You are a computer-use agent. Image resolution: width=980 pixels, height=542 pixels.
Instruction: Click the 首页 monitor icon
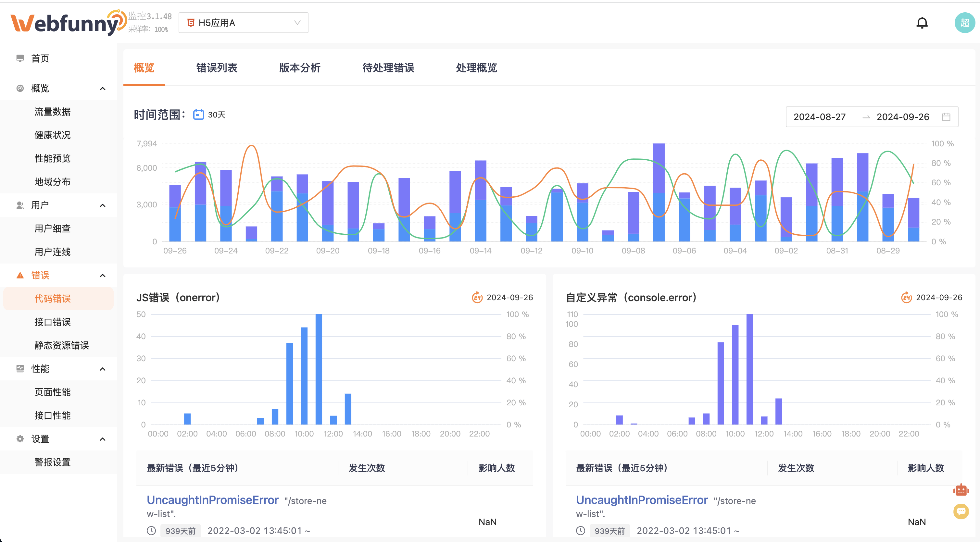pyautogui.click(x=20, y=58)
